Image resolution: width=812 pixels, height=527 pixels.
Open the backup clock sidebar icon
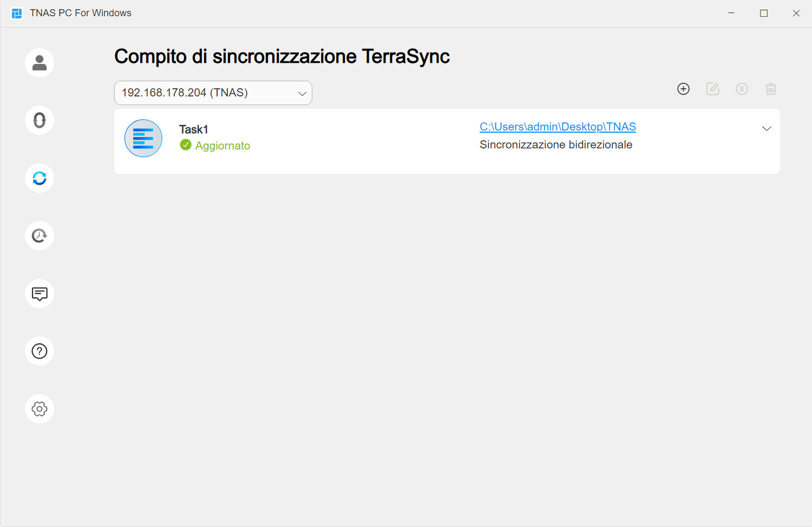pyautogui.click(x=40, y=236)
